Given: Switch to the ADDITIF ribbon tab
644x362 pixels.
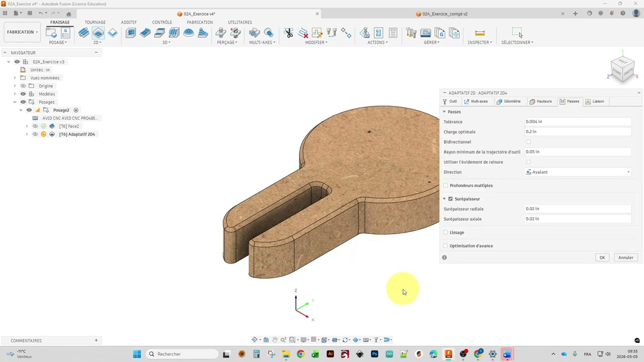Looking at the screenshot, I should click(x=129, y=22).
